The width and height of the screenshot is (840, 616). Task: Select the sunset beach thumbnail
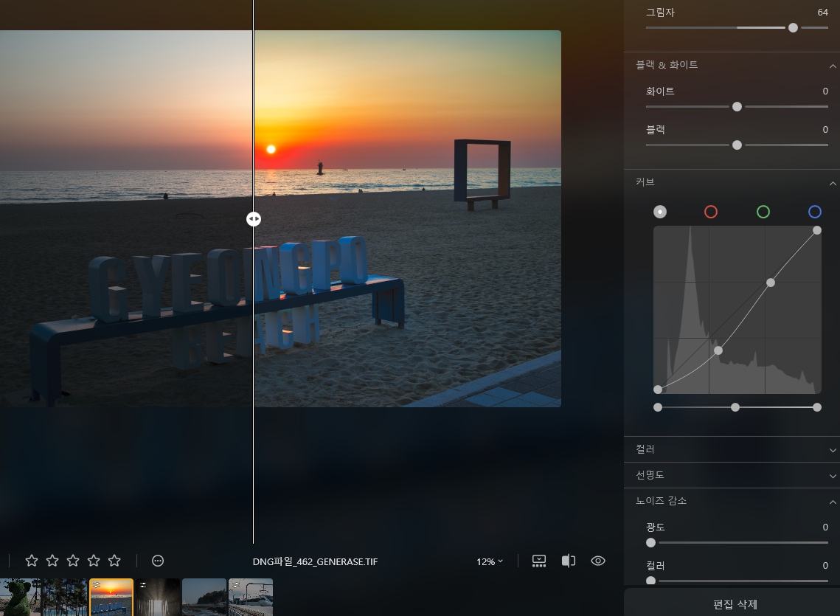(111, 598)
